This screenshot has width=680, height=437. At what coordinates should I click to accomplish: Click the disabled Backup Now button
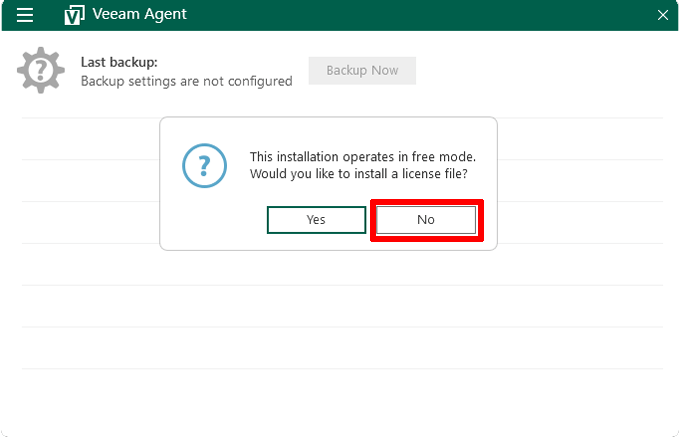point(362,71)
